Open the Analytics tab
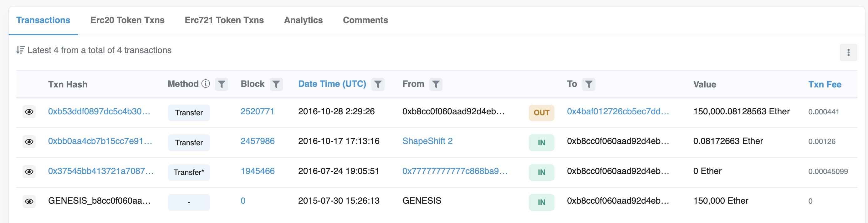 coord(303,20)
